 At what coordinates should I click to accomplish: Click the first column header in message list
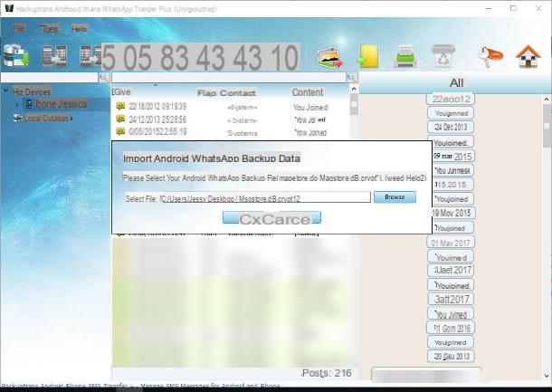click(122, 92)
